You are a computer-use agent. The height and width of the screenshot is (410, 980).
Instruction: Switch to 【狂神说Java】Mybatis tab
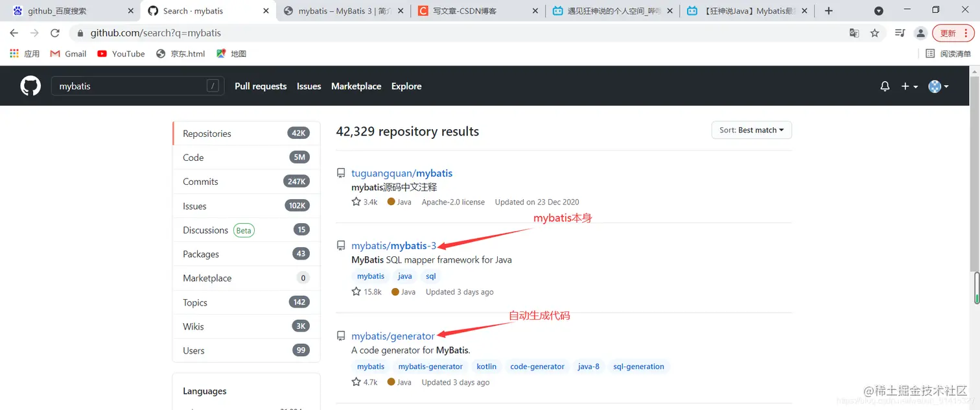pyautogui.click(x=747, y=11)
